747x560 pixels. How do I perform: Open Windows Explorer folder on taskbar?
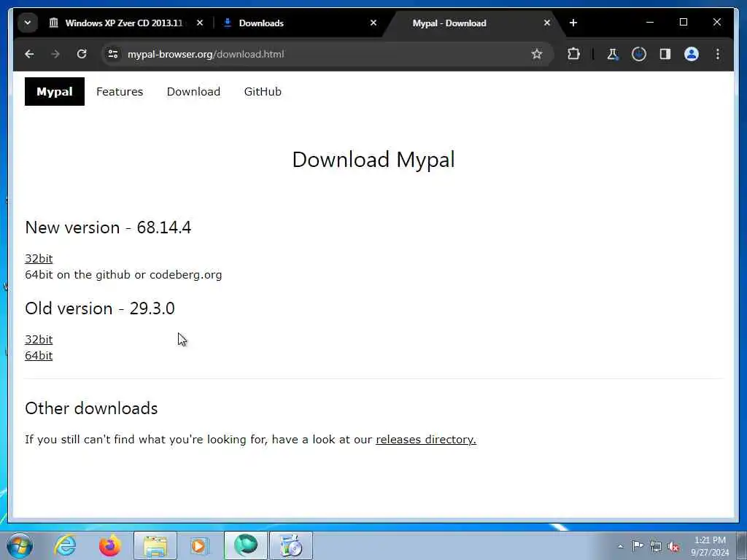click(x=155, y=545)
